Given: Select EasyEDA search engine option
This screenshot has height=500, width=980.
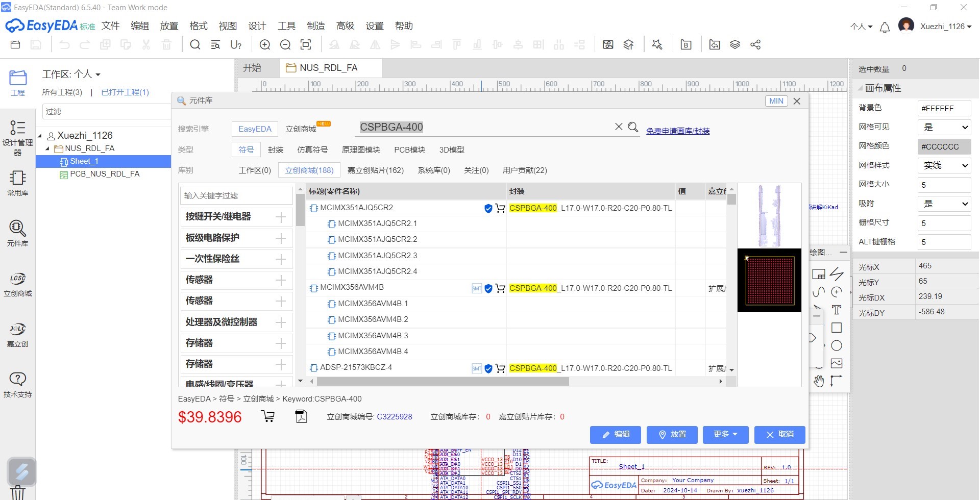Looking at the screenshot, I should point(255,129).
